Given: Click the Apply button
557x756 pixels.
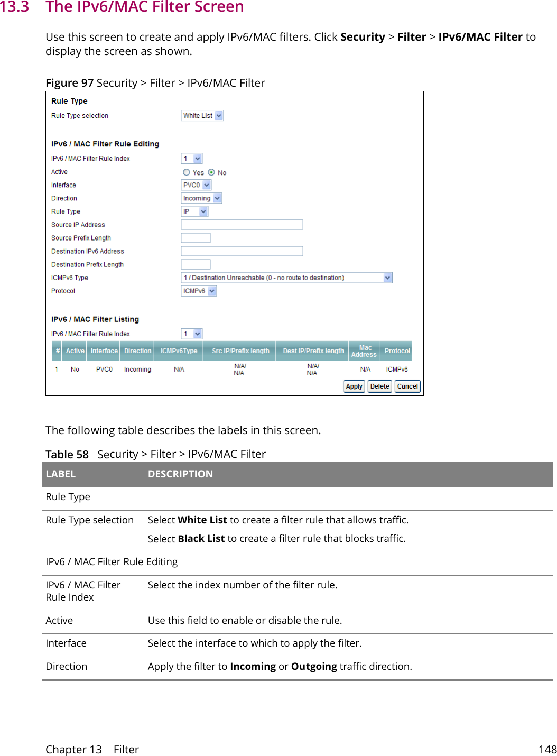Looking at the screenshot, I should pos(354,386).
